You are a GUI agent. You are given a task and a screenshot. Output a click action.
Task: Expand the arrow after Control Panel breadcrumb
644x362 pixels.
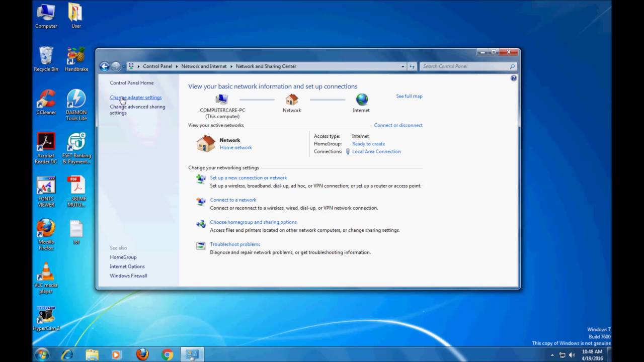[177, 66]
